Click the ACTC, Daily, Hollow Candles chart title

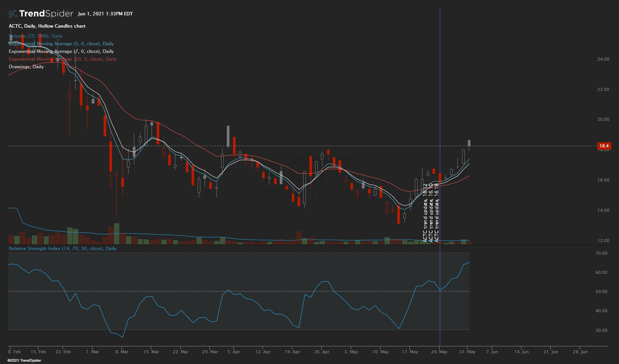[47, 26]
